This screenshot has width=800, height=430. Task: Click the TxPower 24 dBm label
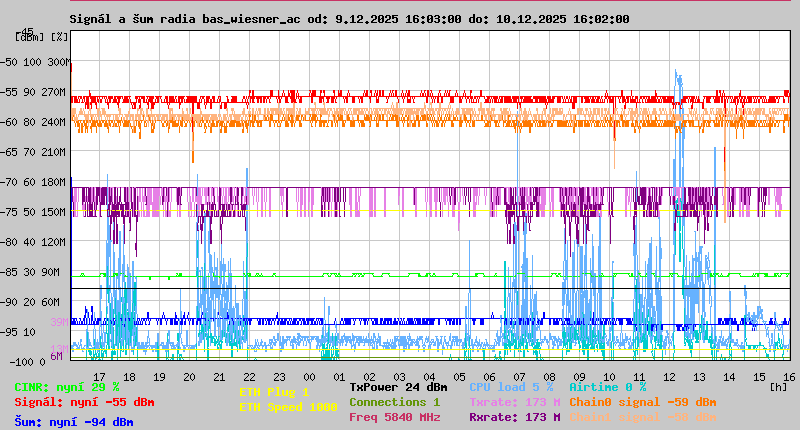398,387
